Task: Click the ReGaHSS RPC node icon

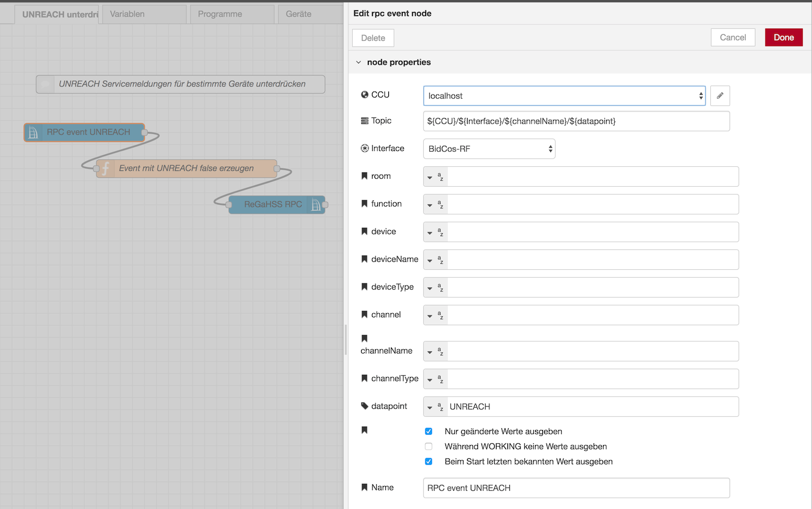Action: 315,205
